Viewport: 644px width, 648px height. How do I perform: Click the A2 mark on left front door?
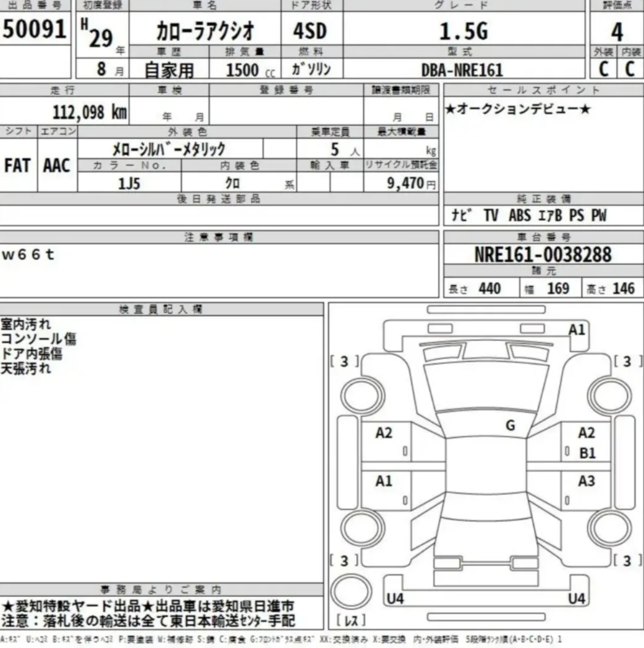384,433
